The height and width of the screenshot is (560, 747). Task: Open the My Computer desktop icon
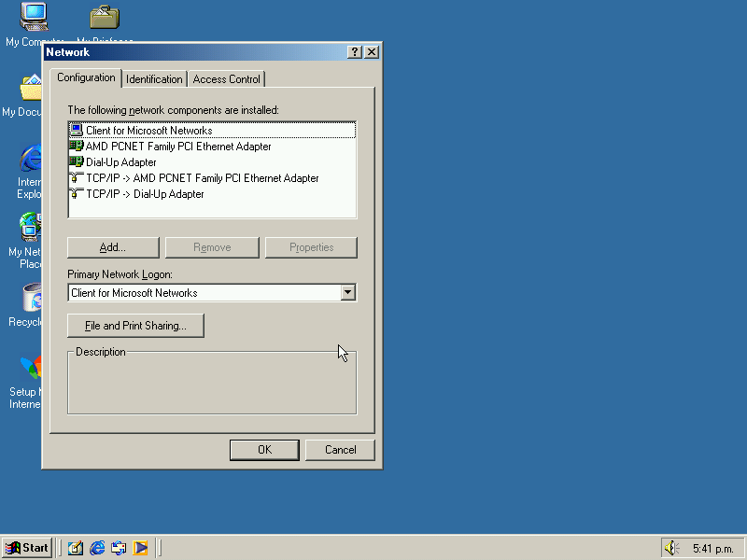coord(34,17)
